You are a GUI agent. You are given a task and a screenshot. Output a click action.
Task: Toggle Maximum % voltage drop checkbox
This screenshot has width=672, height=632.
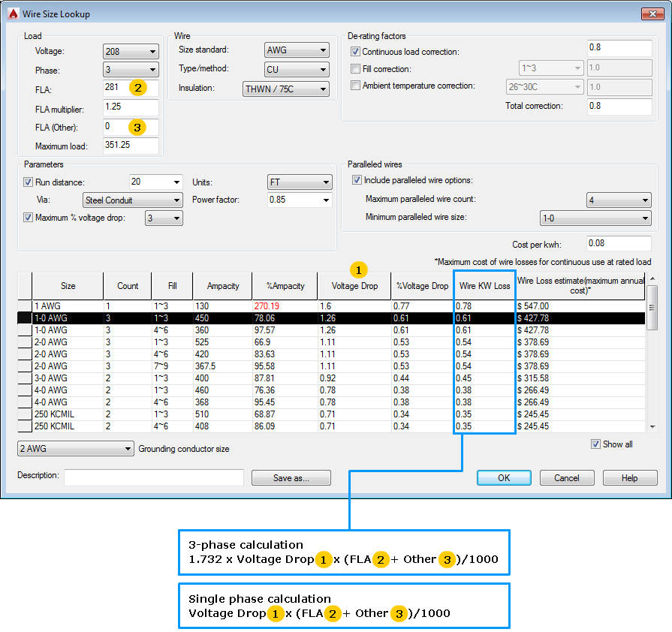coord(28,217)
